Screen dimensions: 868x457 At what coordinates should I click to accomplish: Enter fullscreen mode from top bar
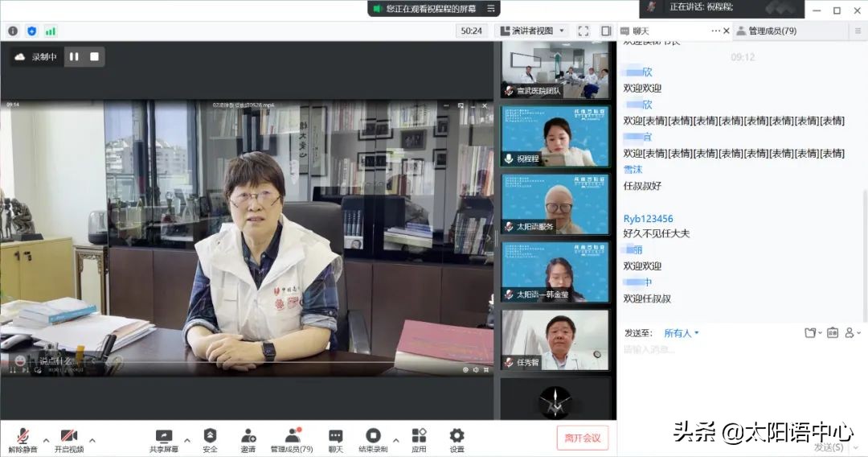pos(583,31)
